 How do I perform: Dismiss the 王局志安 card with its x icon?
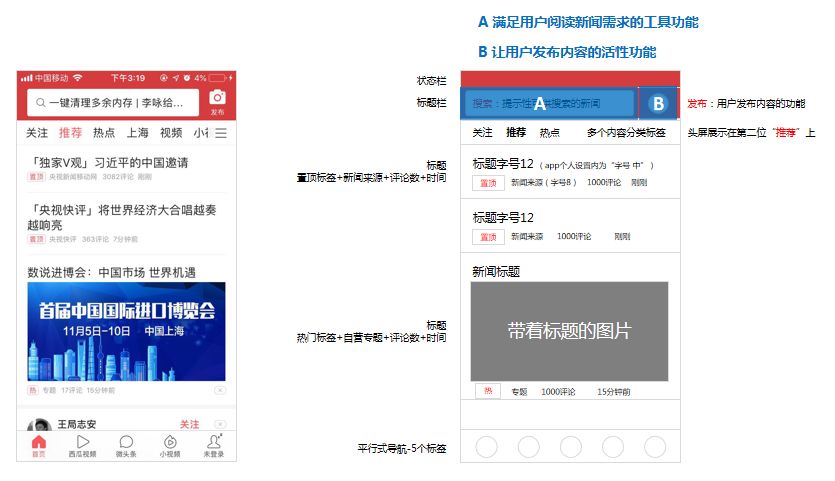pyautogui.click(x=220, y=424)
